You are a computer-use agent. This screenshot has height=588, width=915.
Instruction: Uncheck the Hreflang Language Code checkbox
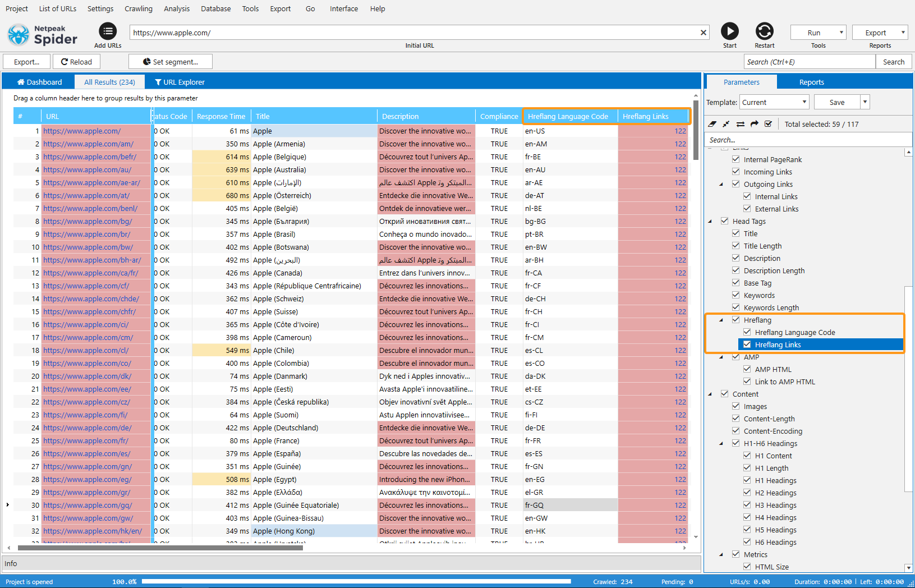(747, 332)
